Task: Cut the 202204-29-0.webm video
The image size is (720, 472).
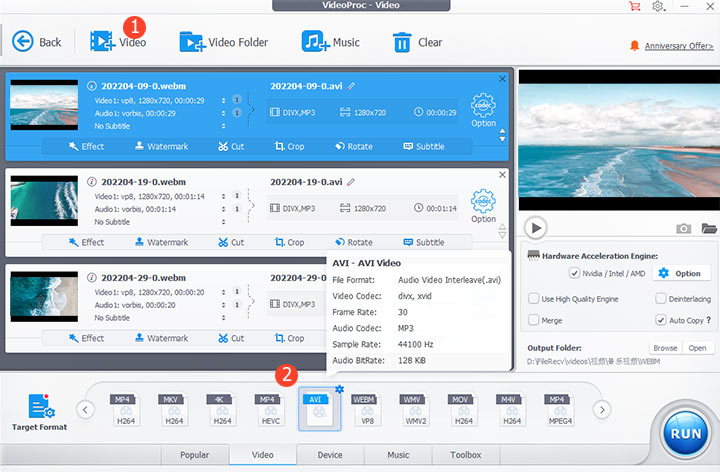Action: pyautogui.click(x=231, y=338)
